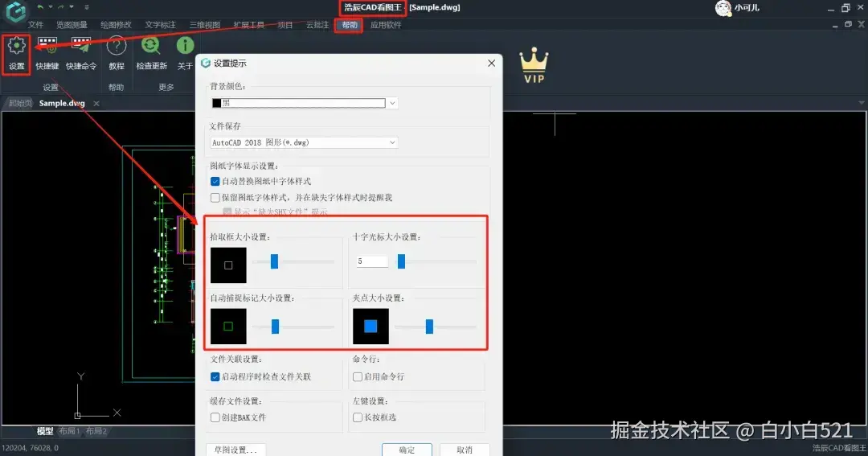
Task: Open redo history dropdown arrow
Action: [72, 7]
